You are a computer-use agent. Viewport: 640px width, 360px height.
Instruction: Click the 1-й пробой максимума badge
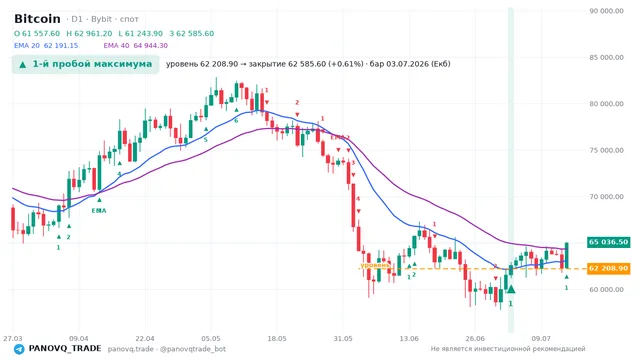point(85,64)
